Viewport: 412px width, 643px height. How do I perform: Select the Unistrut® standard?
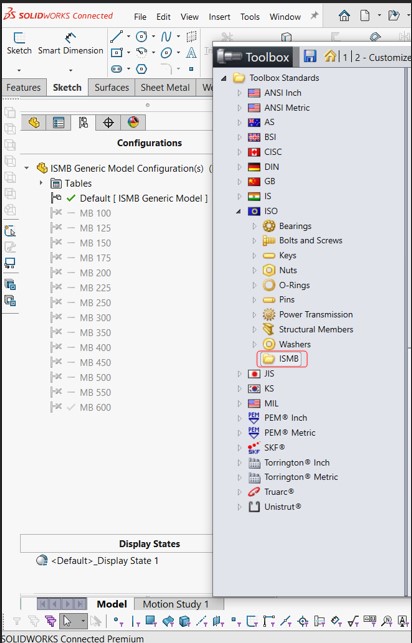pos(282,507)
